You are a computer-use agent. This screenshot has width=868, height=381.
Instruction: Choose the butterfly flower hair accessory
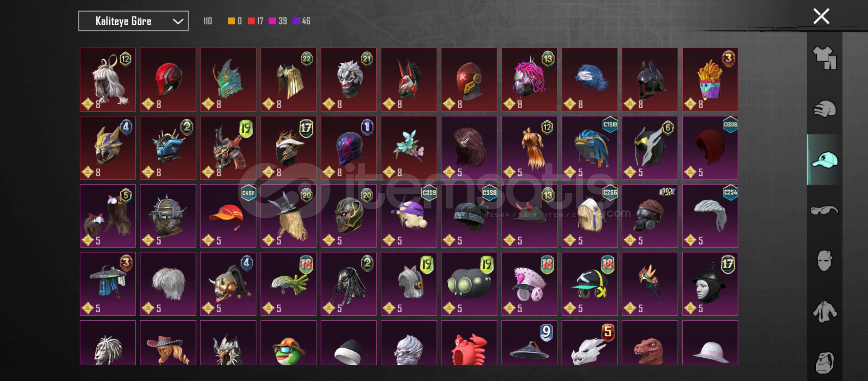pyautogui.click(x=409, y=148)
